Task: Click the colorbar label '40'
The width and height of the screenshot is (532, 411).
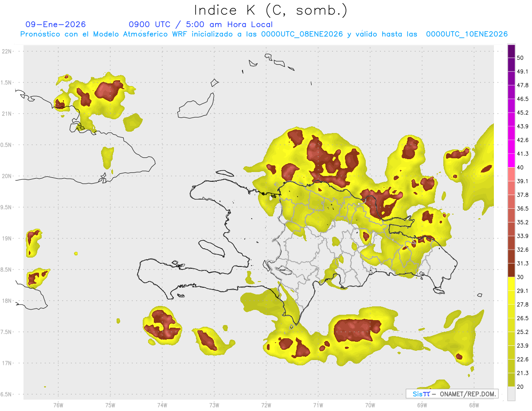Action: click(520, 168)
